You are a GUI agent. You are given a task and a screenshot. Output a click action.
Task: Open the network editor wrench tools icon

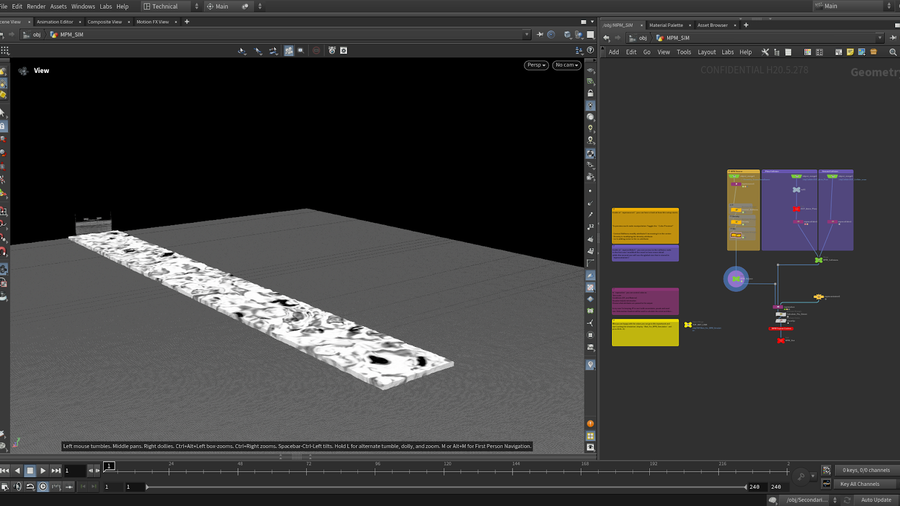click(765, 52)
